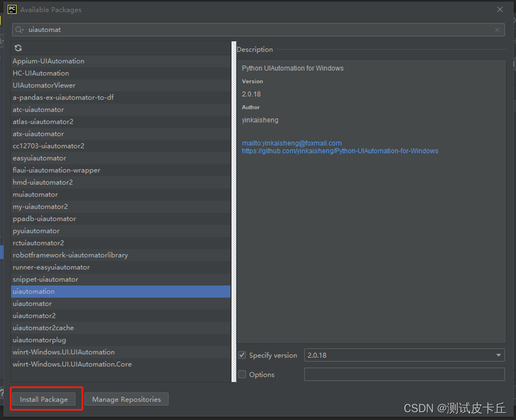Select the highlighted uiautomation package

120,292
